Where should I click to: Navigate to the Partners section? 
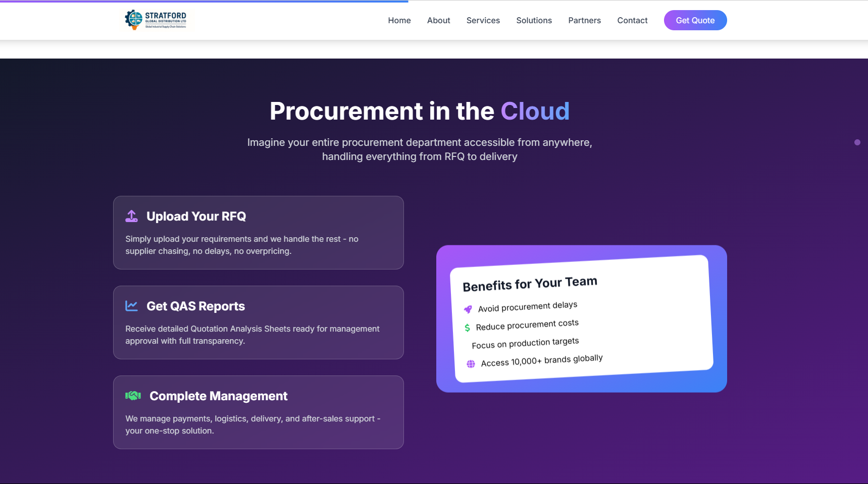click(584, 20)
